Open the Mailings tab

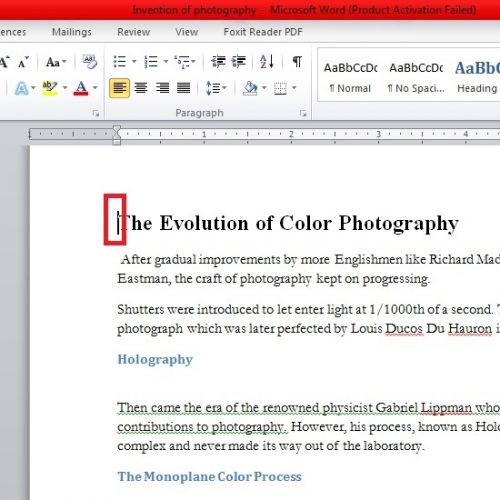point(72,32)
